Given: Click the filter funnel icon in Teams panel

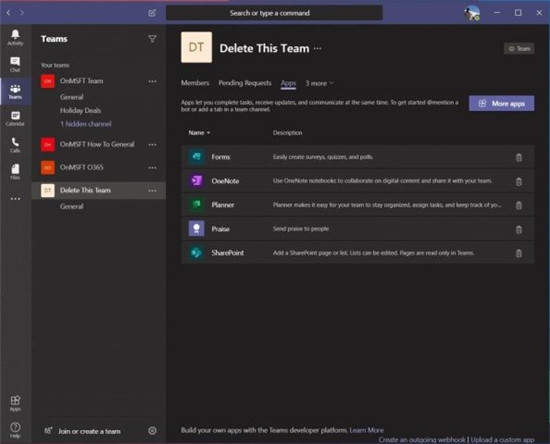Looking at the screenshot, I should click(x=152, y=39).
